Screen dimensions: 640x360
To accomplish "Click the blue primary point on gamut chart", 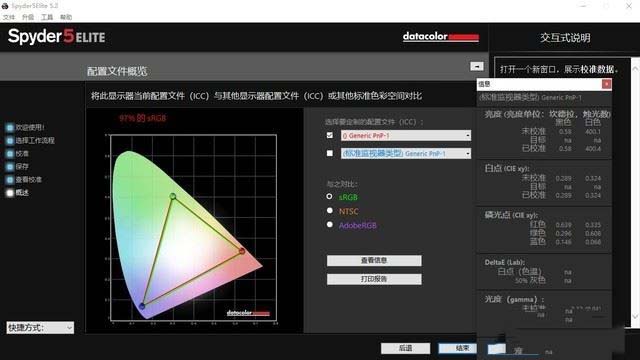I will pos(142,306).
